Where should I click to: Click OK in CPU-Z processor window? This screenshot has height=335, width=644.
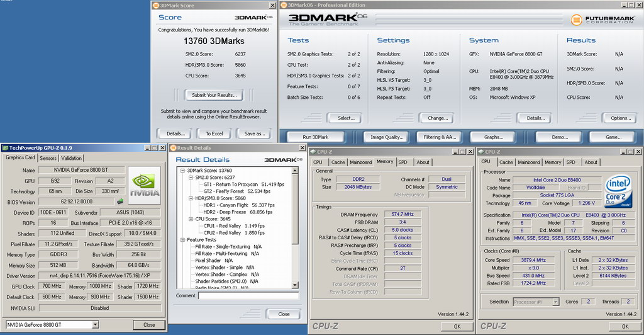click(625, 326)
